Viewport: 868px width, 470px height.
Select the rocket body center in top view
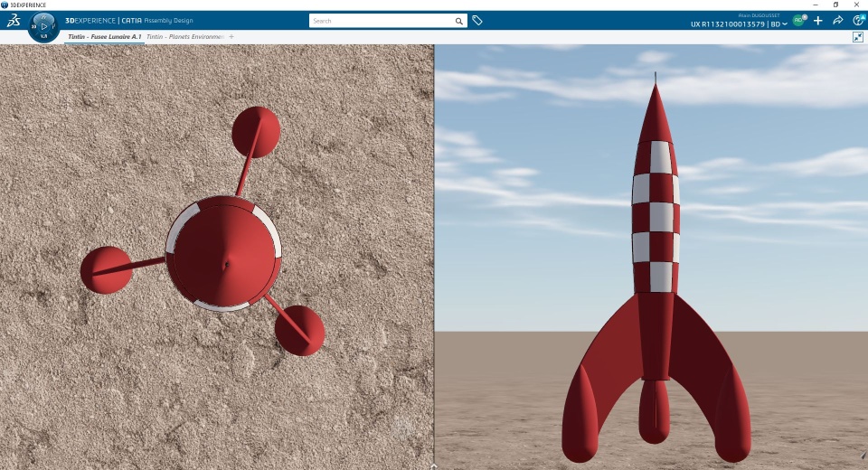[x=223, y=254]
